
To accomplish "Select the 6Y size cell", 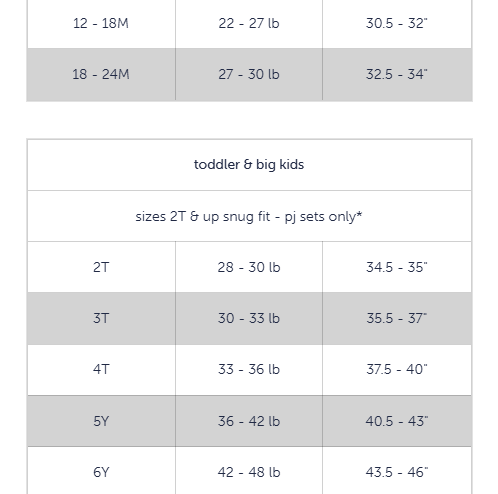I will coord(101,471).
